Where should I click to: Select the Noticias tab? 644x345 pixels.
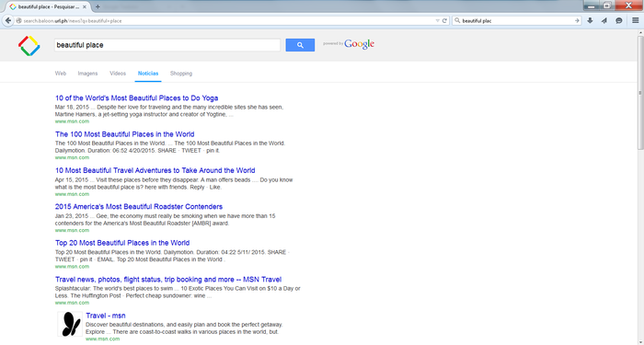(x=148, y=74)
